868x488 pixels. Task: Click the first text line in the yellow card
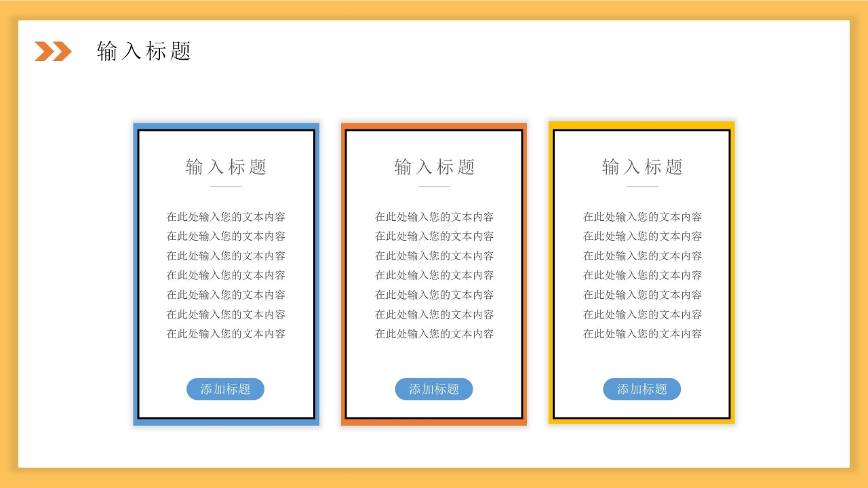[642, 216]
